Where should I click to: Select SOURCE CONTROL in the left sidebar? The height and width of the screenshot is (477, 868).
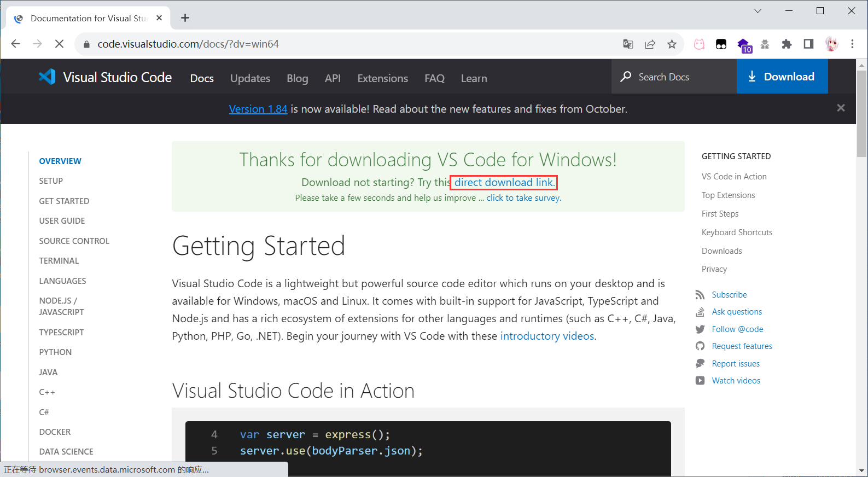74,241
